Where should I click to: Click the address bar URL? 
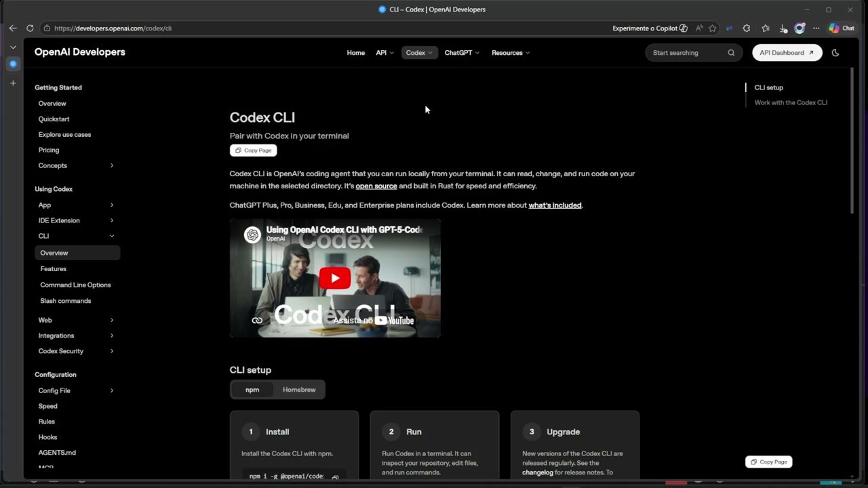click(113, 28)
